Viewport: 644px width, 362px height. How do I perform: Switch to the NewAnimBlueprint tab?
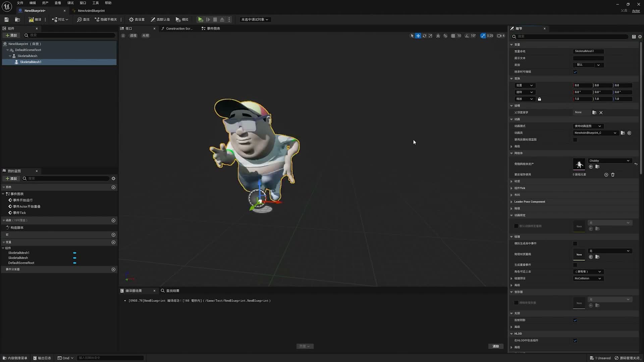(x=91, y=11)
